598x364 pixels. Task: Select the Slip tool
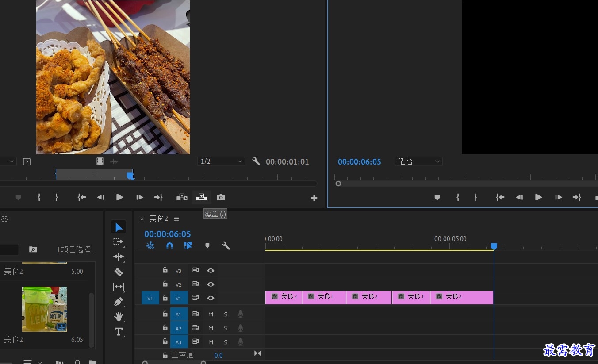[119, 287]
